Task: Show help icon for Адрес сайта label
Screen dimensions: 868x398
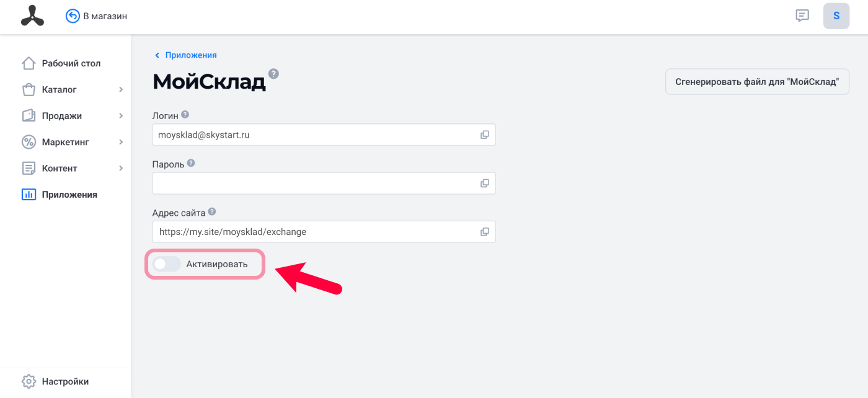Action: [x=212, y=211]
